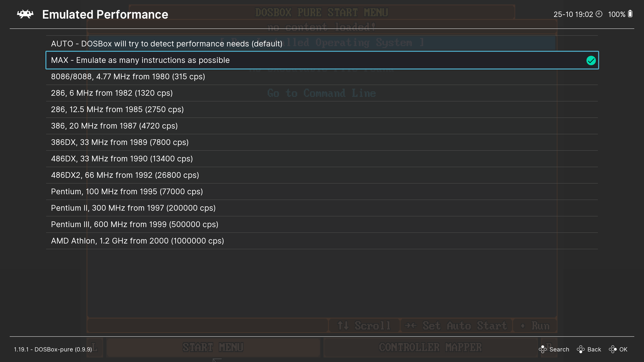Screen dimensions: 644x362
Task: Pick Pentium III, 600 MHz from 1999
Action: [x=322, y=224]
